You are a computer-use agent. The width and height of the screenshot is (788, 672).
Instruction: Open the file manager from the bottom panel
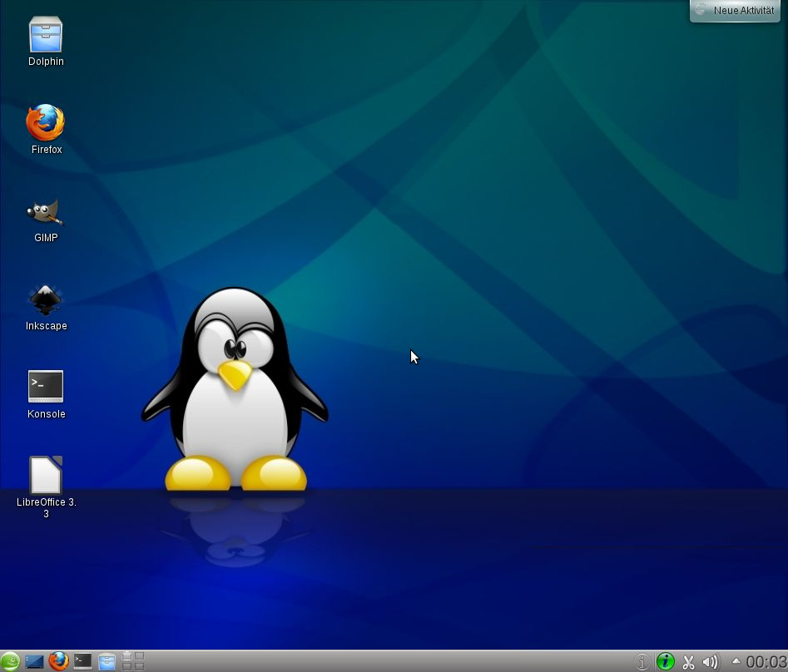[107, 661]
